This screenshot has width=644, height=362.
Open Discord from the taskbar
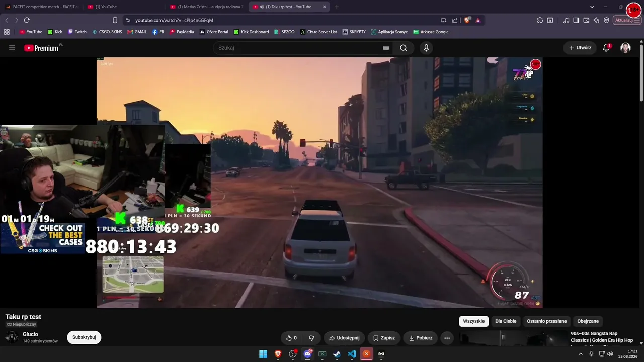point(307,354)
